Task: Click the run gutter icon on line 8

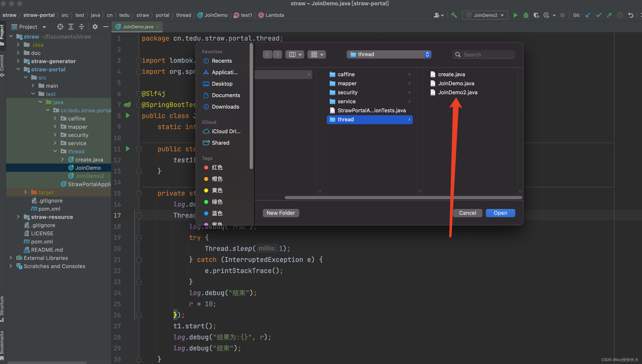Action: click(x=128, y=115)
